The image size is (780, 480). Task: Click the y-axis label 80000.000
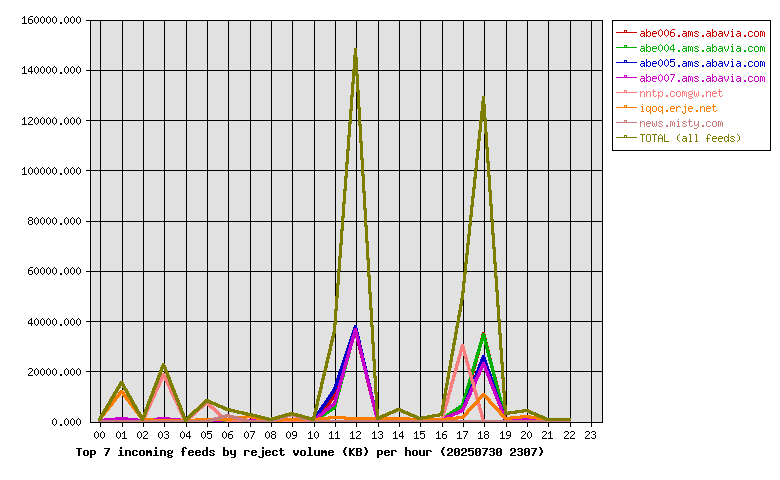pos(54,221)
